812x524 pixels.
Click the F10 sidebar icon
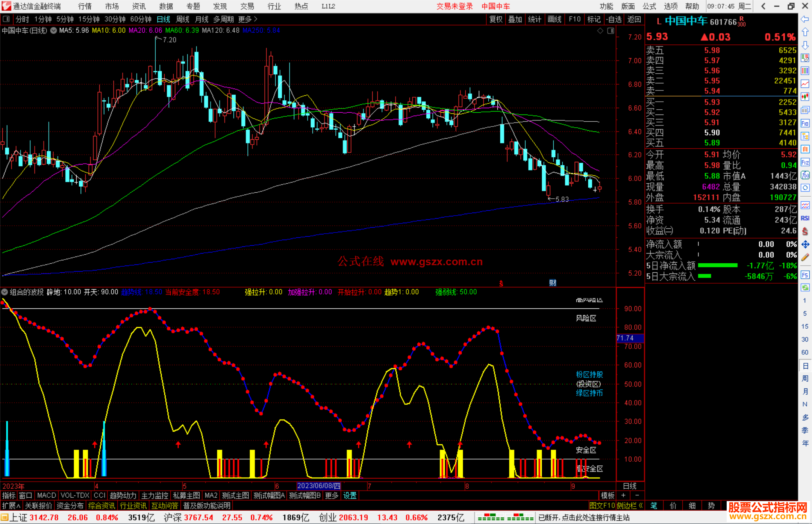(805, 123)
